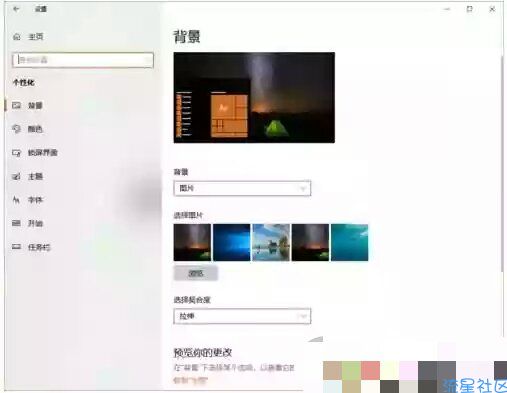Viewport: 507px width, 393px height.
Task: Click the 浏览 browse button
Action: pos(196,274)
